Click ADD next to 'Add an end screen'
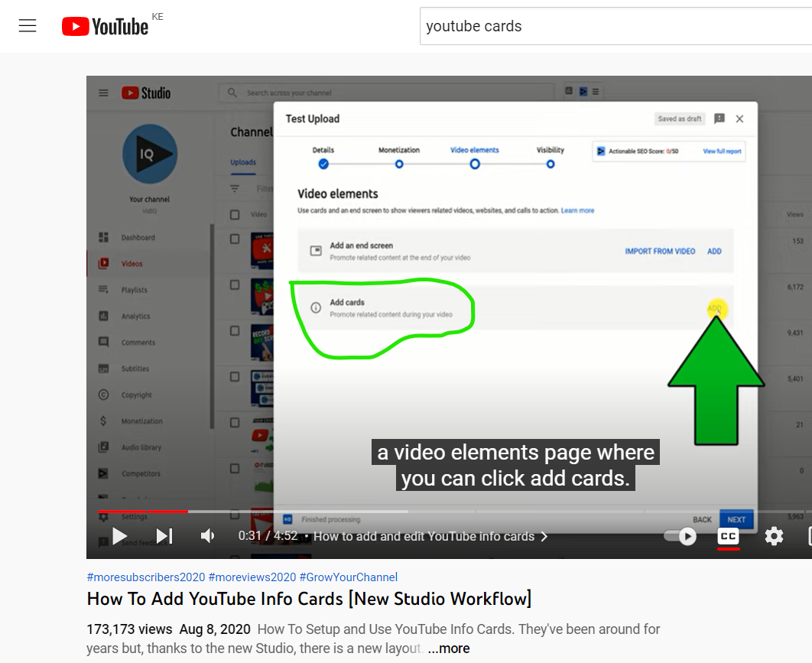This screenshot has width=812, height=663. coord(714,252)
